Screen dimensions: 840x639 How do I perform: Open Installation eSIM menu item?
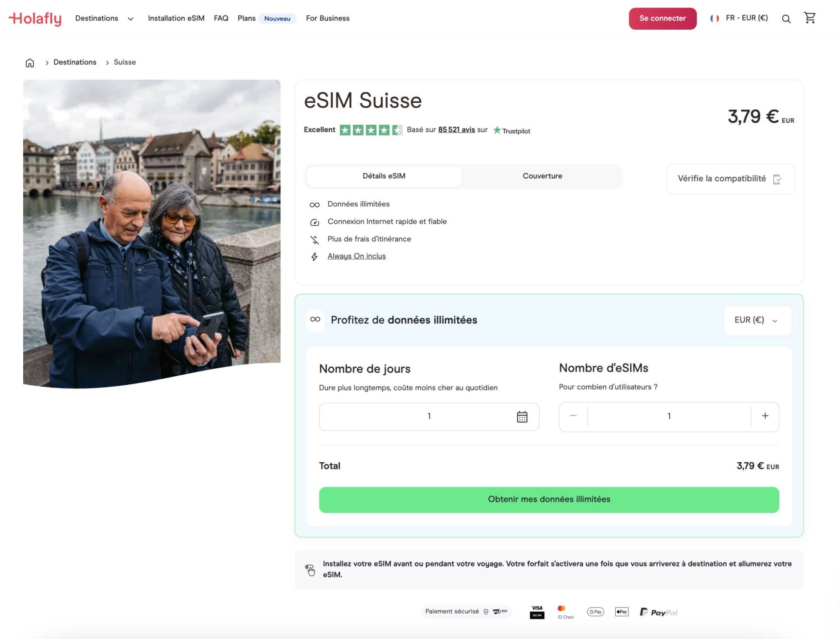tap(176, 18)
